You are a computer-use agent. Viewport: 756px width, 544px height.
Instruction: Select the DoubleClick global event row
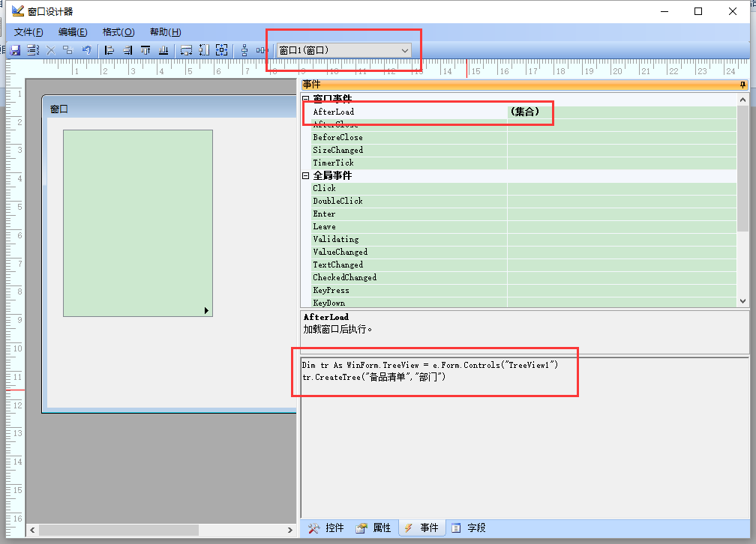point(523,201)
